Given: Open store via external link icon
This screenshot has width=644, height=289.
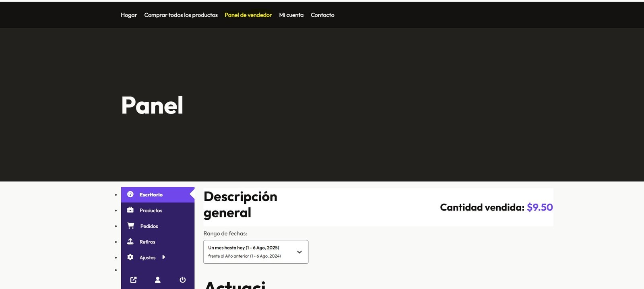Looking at the screenshot, I should [134, 280].
